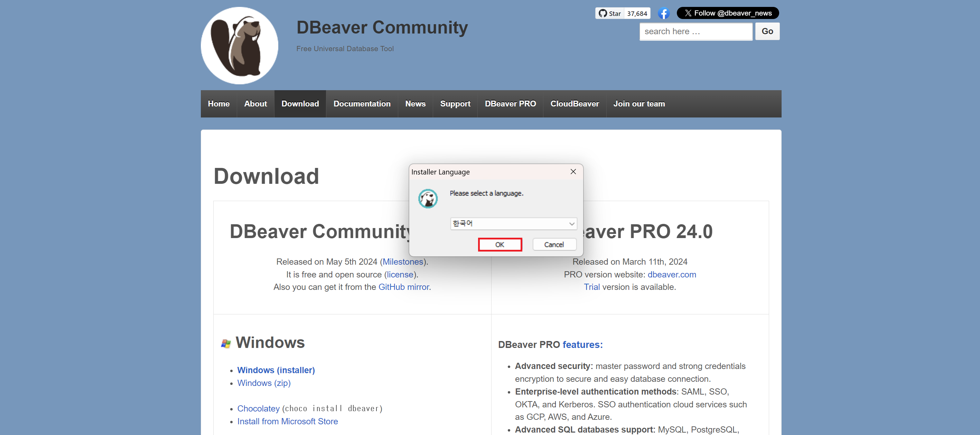Viewport: 980px width, 435px height.
Task: Click the beaver icon in the Installer Language dialog
Action: pyautogui.click(x=428, y=198)
